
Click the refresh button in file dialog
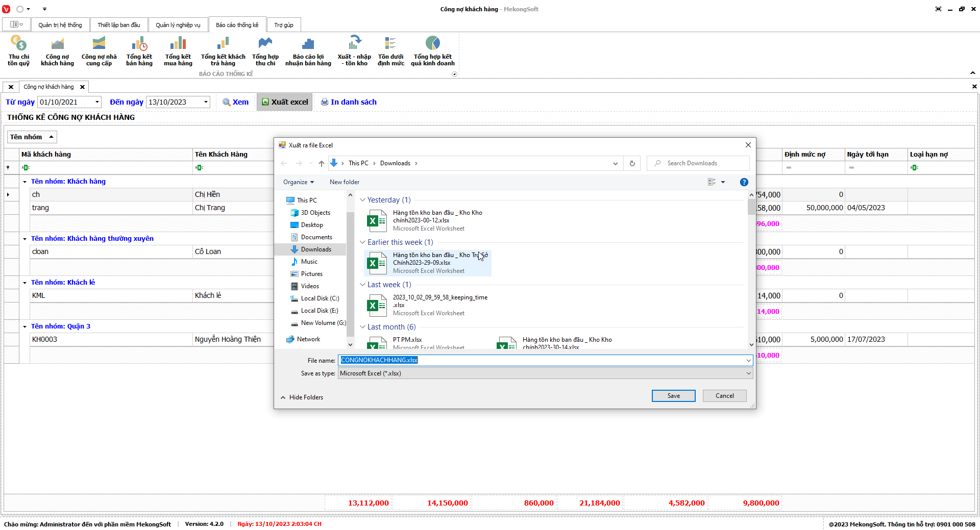point(632,163)
